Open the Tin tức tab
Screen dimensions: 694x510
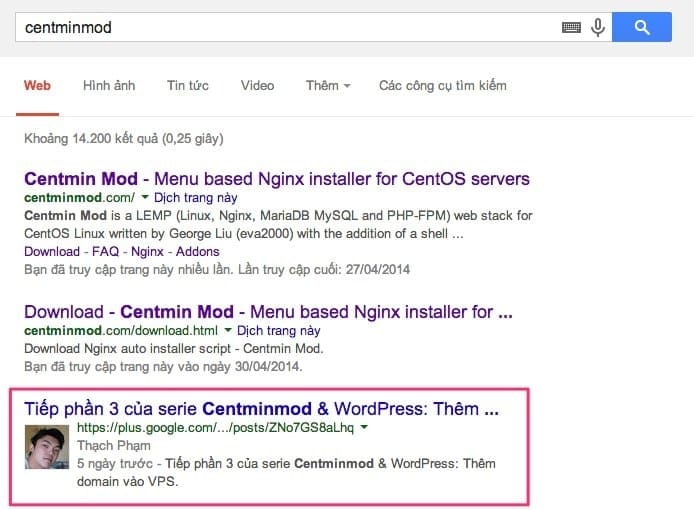click(x=188, y=85)
